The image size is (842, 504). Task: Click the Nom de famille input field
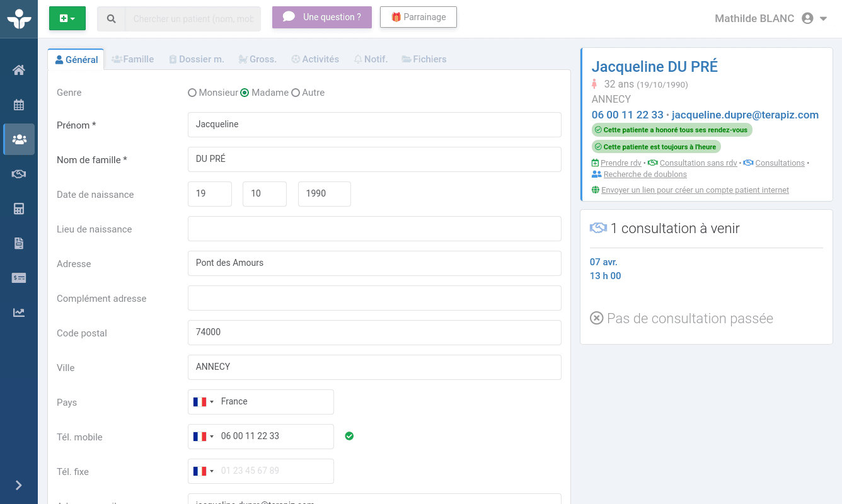coord(374,159)
